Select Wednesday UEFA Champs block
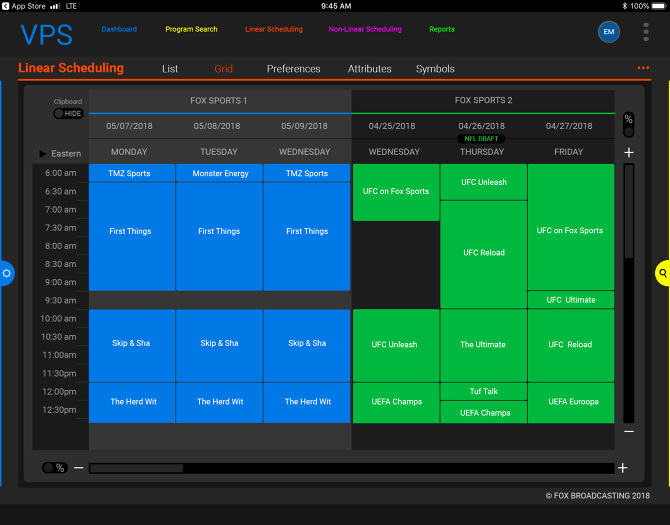The height and width of the screenshot is (525, 670). tap(396, 403)
